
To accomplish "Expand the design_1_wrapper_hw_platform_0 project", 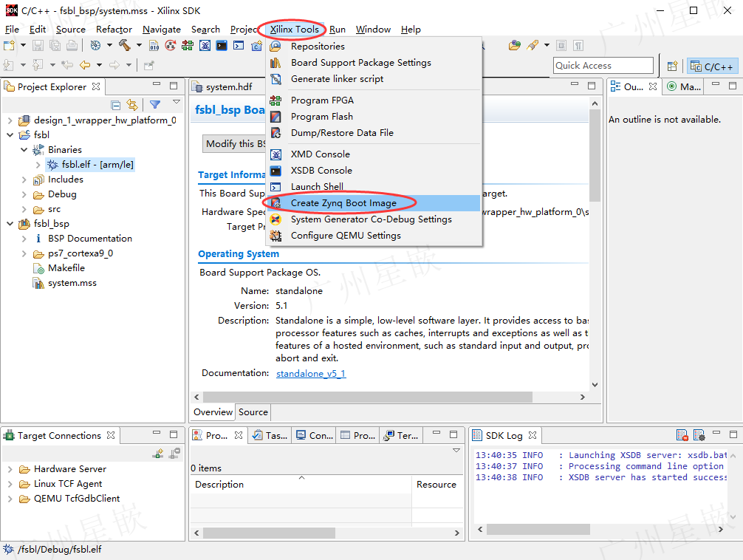I will pos(10,120).
